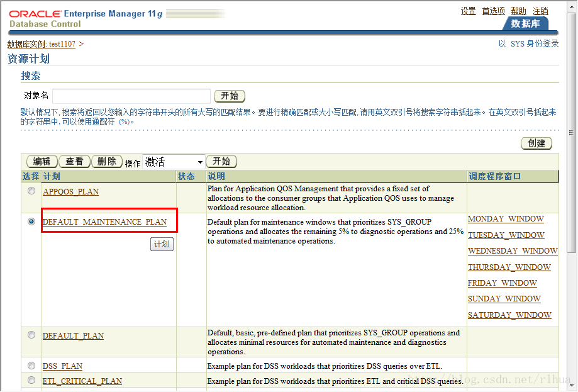Select the ETL_CRITICAL_PLAN radio button
The image size is (578, 392).
(31, 380)
